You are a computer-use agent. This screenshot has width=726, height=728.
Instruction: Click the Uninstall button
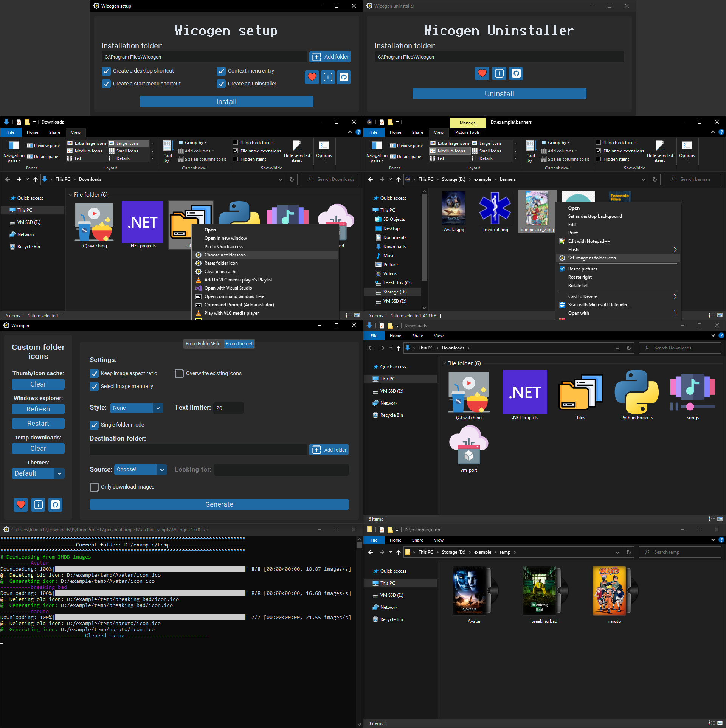click(x=499, y=94)
